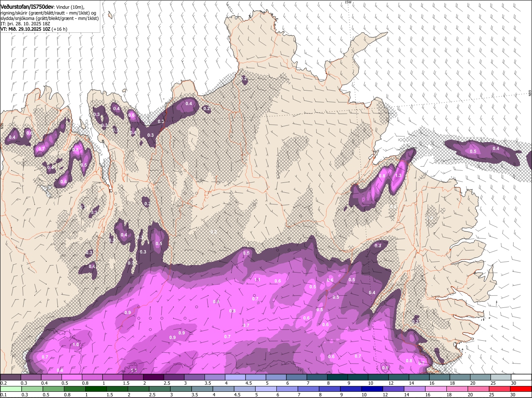Click the 'VT: Mið. 29.10.2025 10Z' valid time
Viewport: 532px width, 398px height.
[25, 29]
